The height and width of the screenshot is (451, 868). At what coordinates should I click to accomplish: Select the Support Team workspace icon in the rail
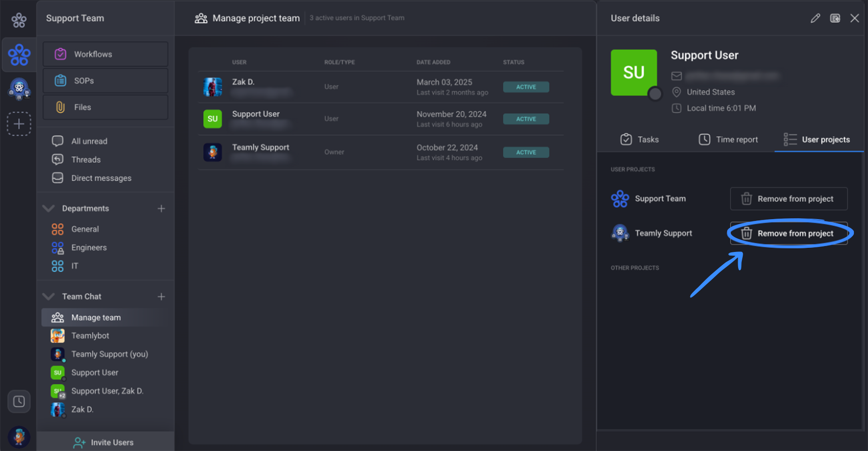(19, 55)
